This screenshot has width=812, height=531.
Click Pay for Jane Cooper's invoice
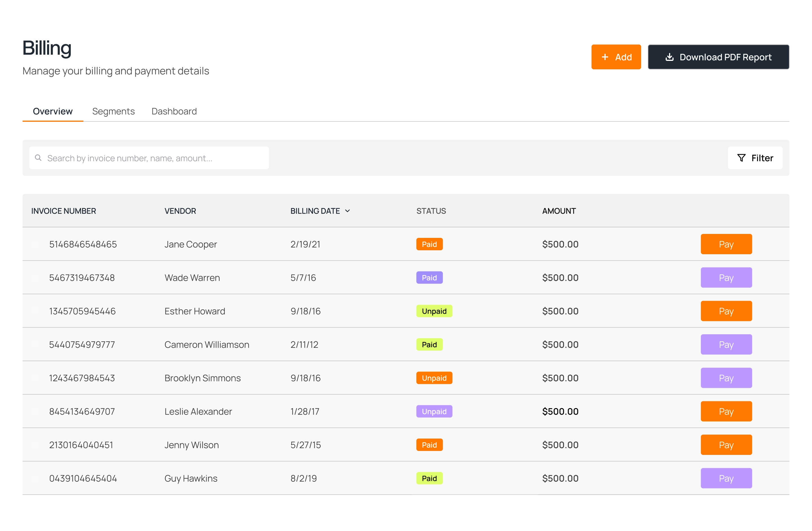pyautogui.click(x=726, y=244)
